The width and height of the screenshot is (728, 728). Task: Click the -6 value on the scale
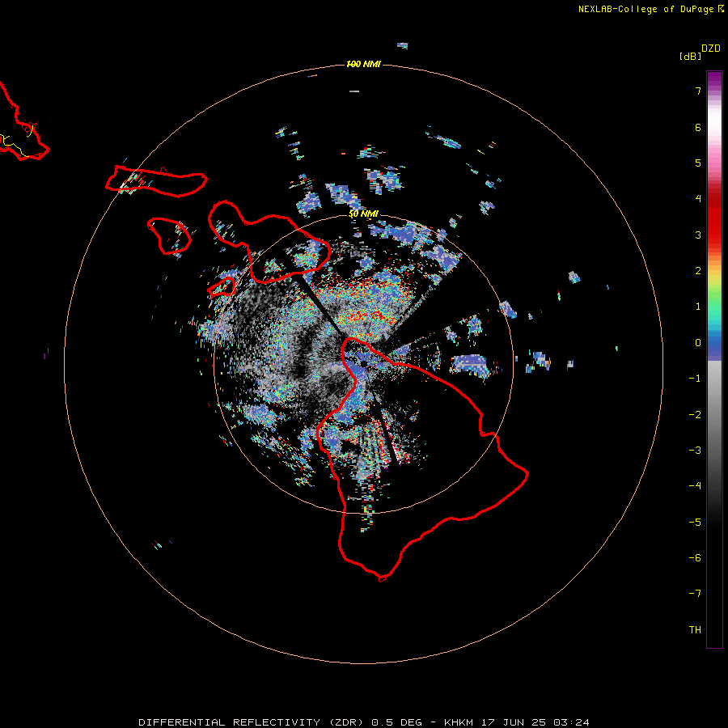point(695,558)
